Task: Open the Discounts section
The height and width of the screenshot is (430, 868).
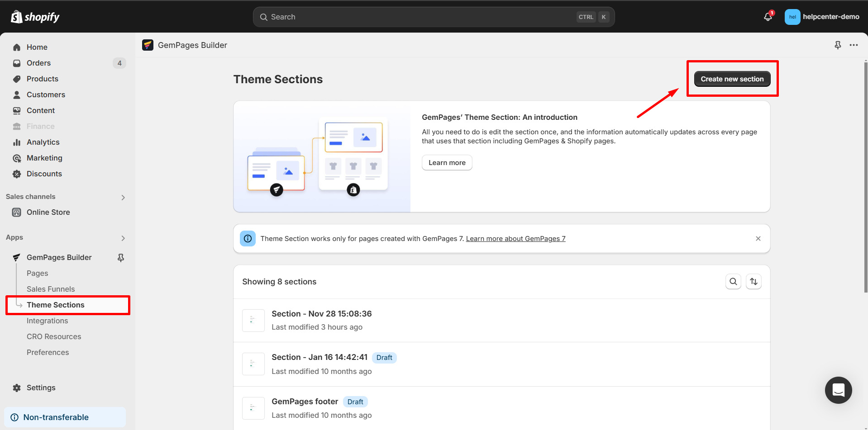Action: pyautogui.click(x=44, y=174)
